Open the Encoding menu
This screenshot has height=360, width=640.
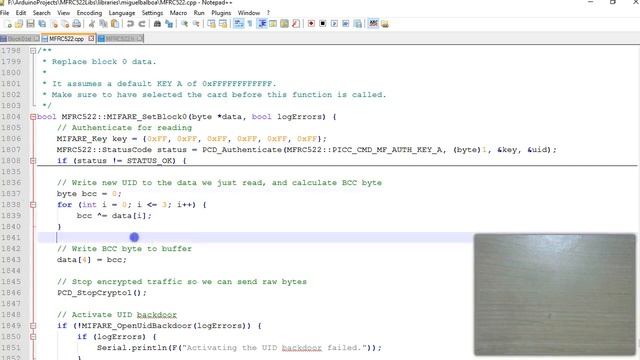[89, 13]
